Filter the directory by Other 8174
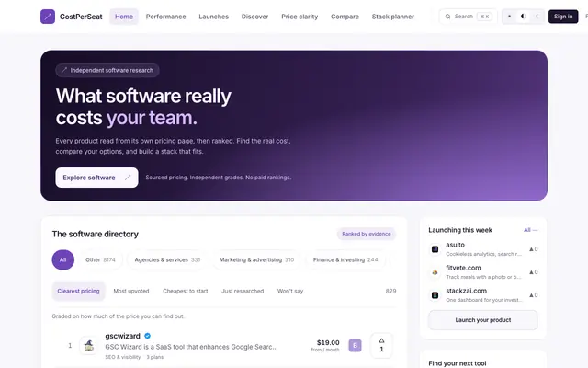The height and width of the screenshot is (368, 588). pyautogui.click(x=100, y=259)
